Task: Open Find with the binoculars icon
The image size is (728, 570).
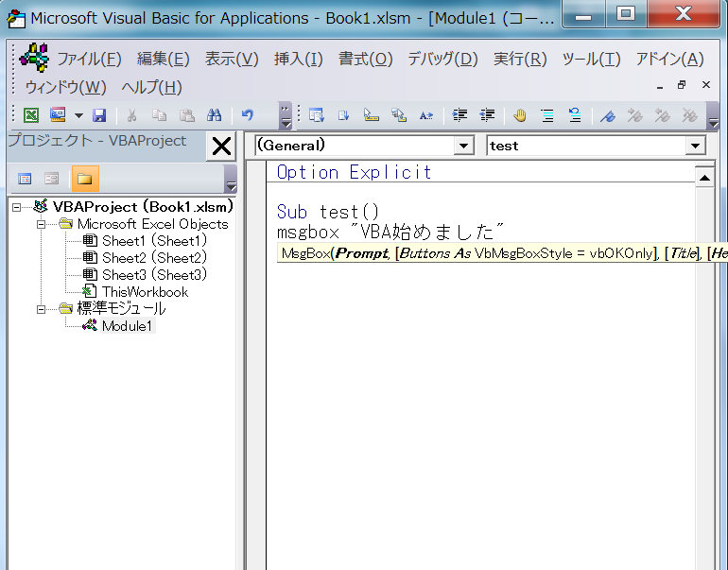Action: [x=214, y=115]
